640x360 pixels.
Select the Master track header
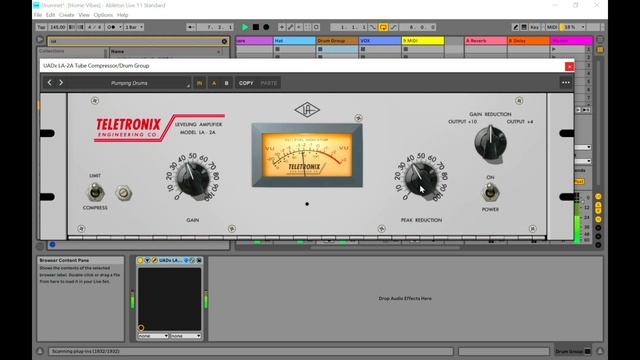click(571, 41)
